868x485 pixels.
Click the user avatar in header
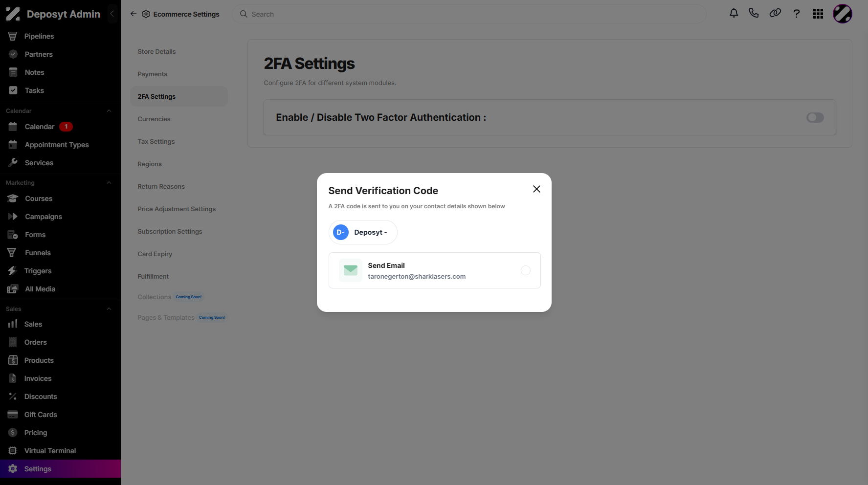pos(843,14)
